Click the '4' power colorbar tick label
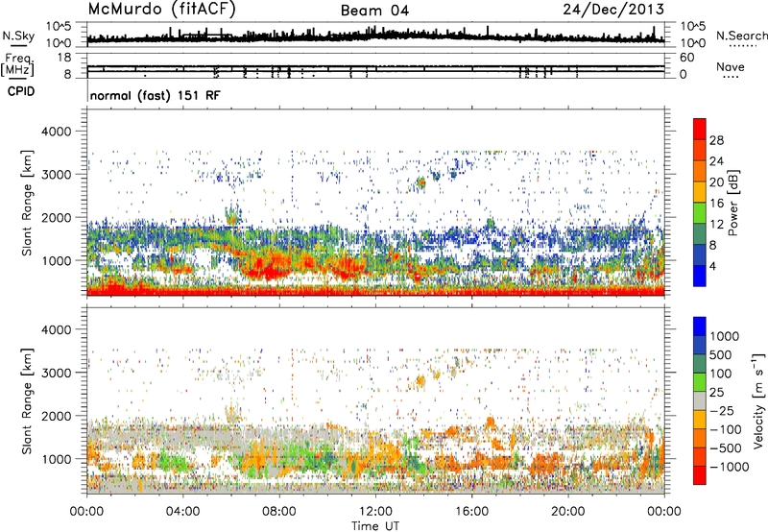768x532 pixels. click(713, 267)
